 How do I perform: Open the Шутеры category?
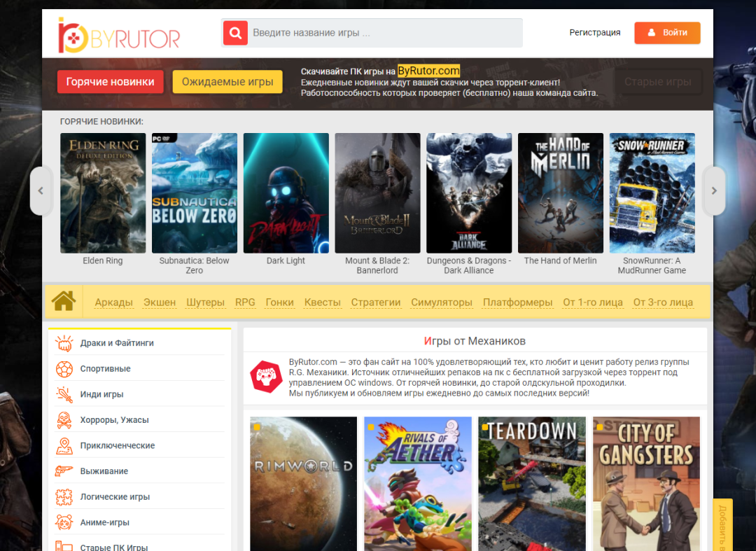click(x=205, y=302)
